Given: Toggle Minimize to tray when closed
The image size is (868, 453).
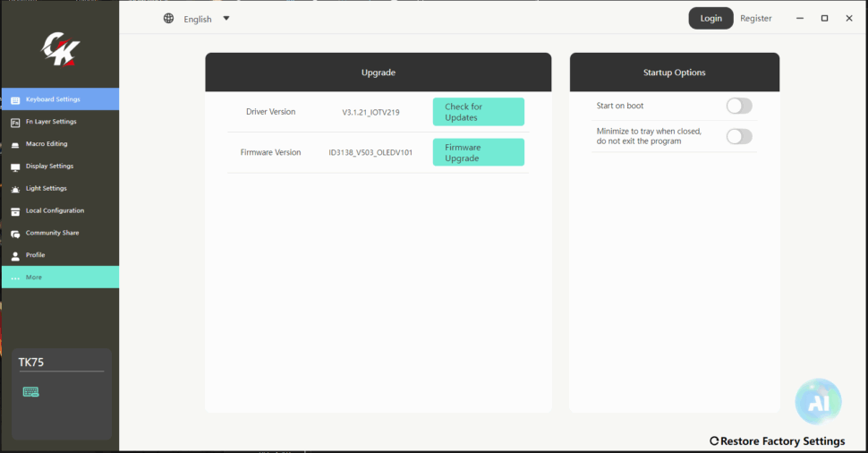Looking at the screenshot, I should click(x=739, y=136).
